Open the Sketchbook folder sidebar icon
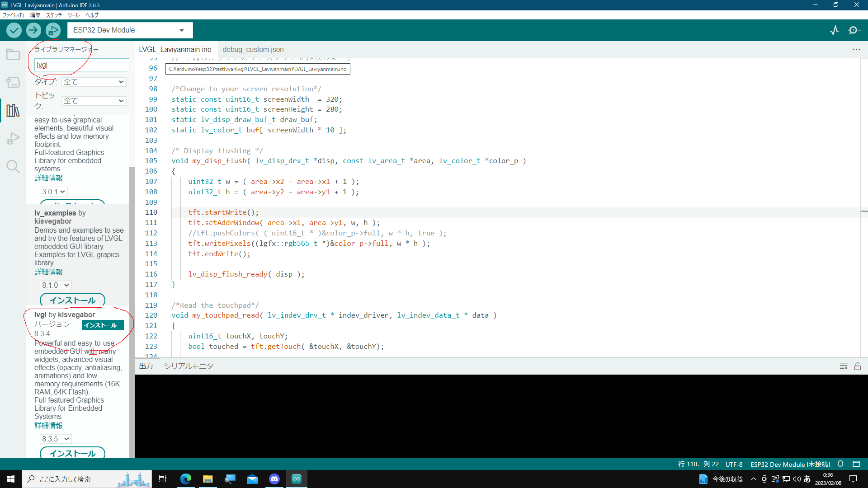 [x=13, y=55]
